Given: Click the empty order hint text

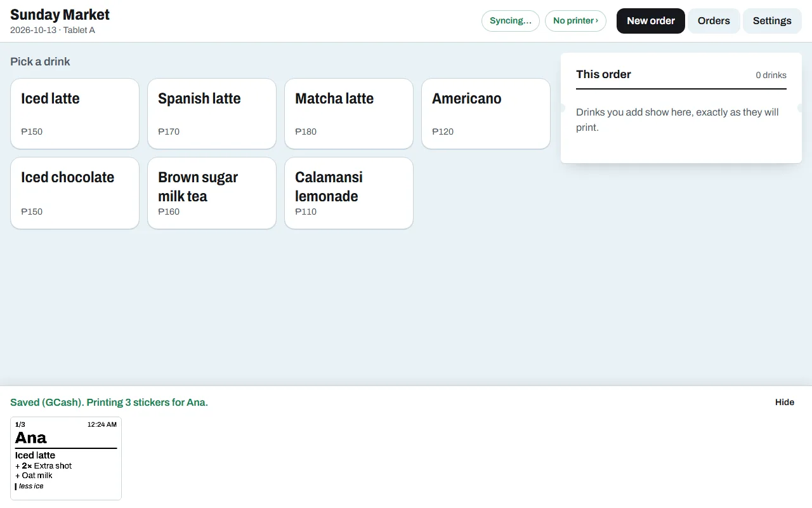Looking at the screenshot, I should [x=678, y=119].
